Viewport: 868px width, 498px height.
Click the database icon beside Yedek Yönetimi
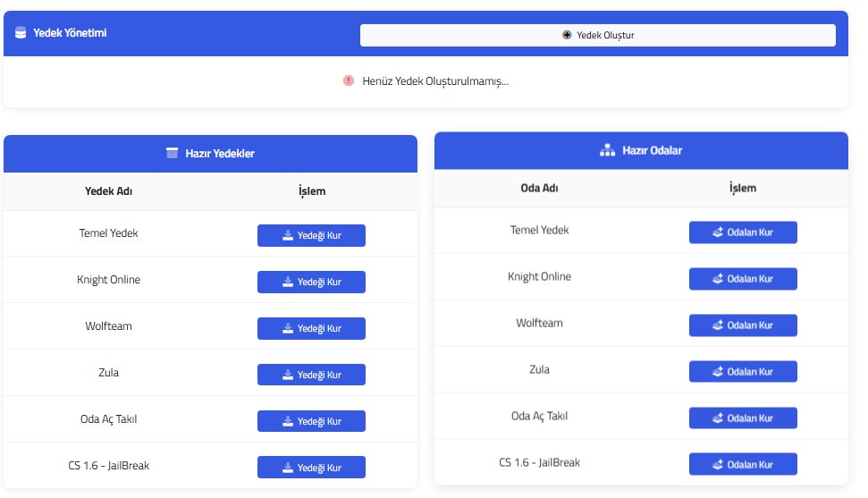pyautogui.click(x=21, y=33)
